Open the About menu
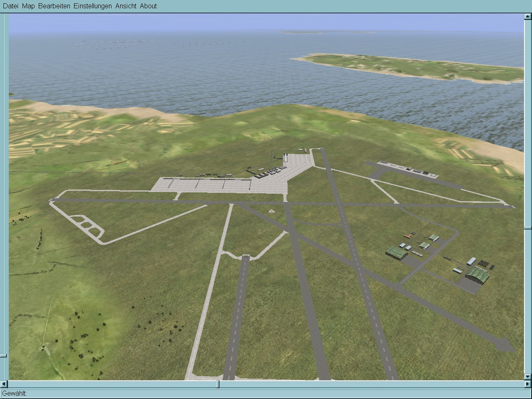The image size is (532, 399). (148, 6)
